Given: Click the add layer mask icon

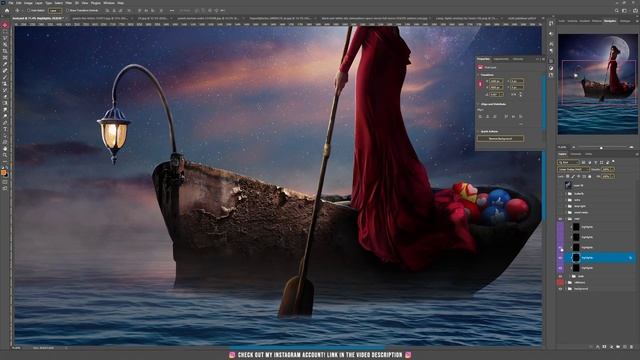Looking at the screenshot, I should [604, 347].
